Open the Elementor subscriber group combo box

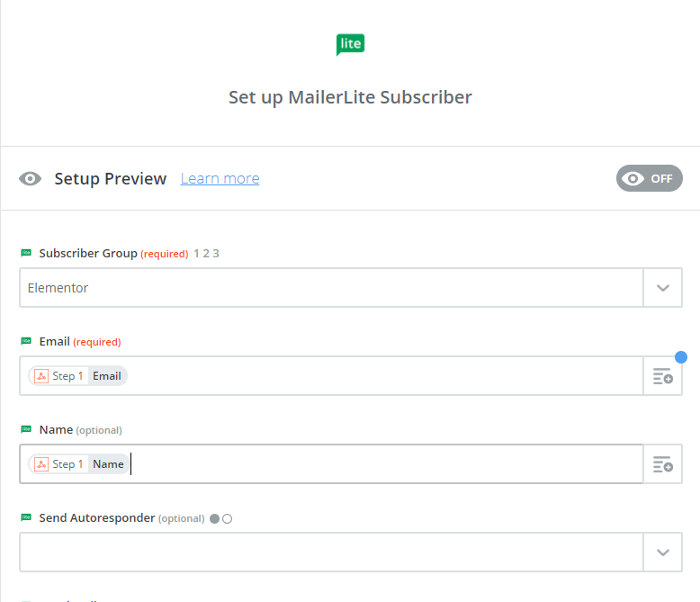click(x=331, y=288)
